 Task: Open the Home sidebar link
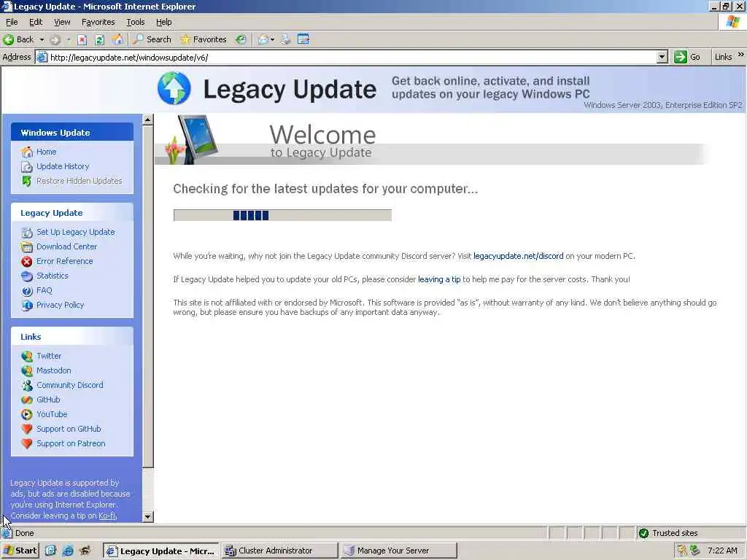tap(46, 152)
